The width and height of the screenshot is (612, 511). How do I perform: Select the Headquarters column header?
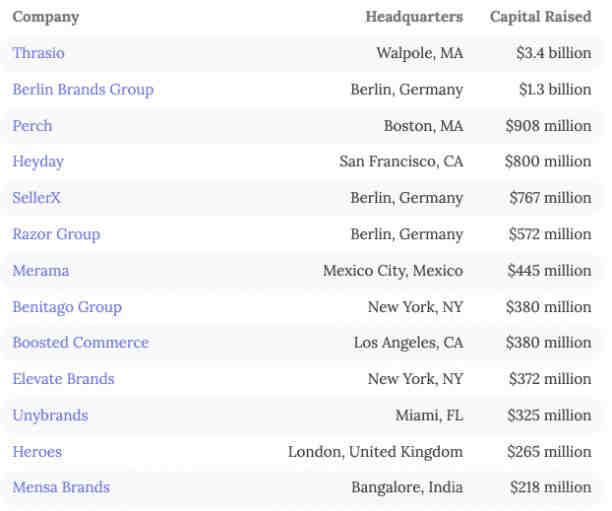414,16
